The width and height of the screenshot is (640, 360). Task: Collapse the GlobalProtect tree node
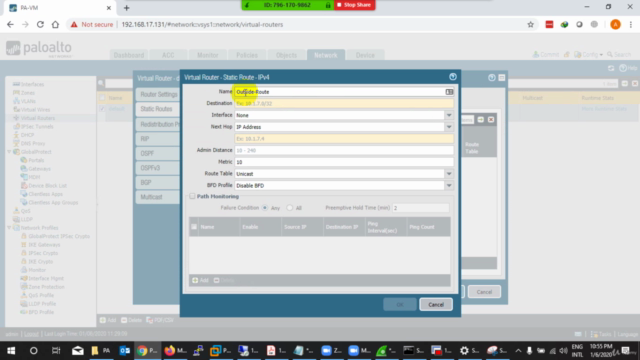pos(9,152)
